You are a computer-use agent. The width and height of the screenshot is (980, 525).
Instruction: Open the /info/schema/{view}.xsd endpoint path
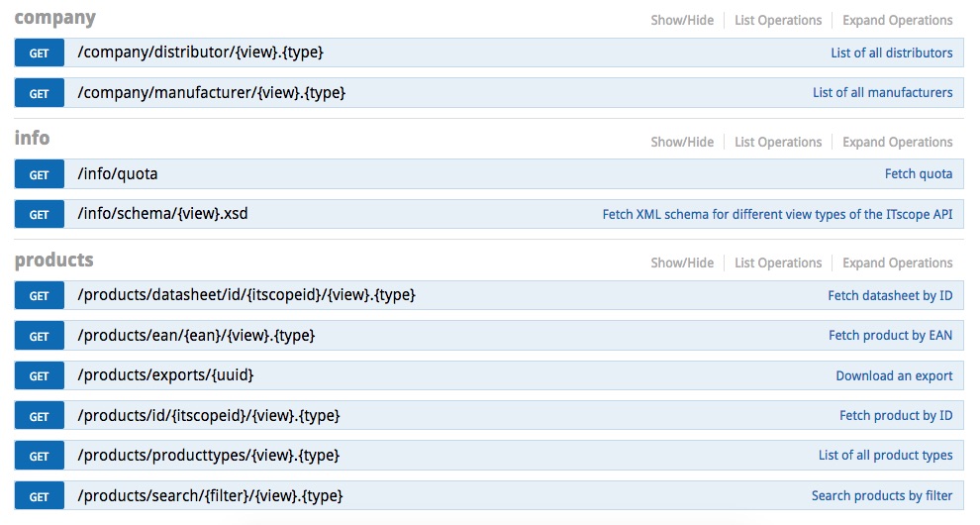pyautogui.click(x=162, y=214)
